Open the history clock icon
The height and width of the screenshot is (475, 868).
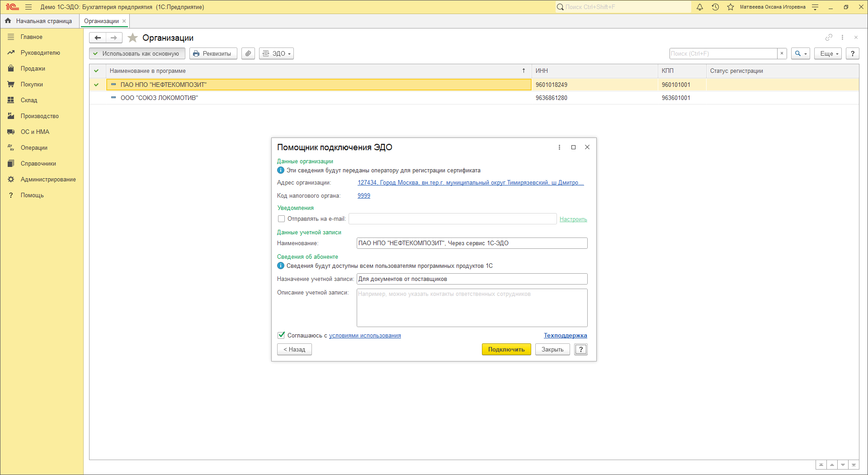click(x=715, y=7)
